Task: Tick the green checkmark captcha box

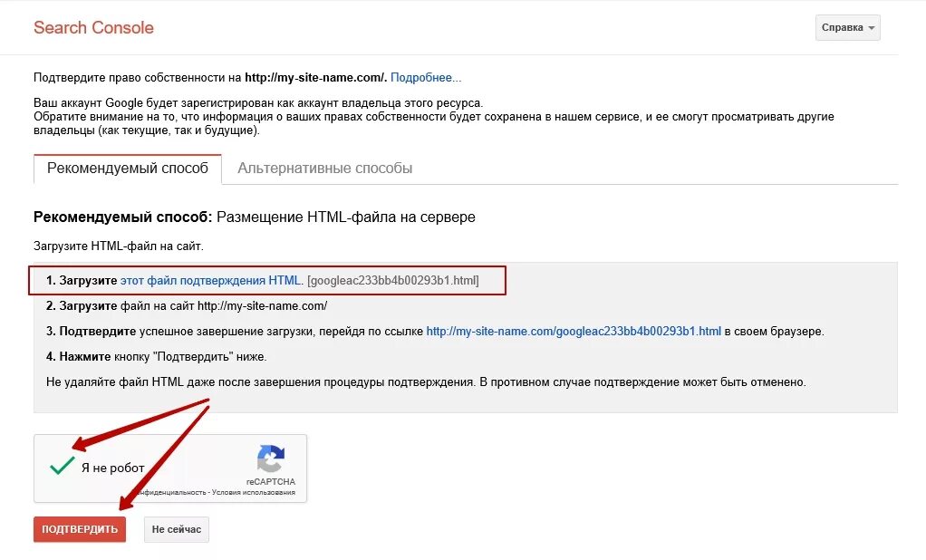Action: [62, 467]
